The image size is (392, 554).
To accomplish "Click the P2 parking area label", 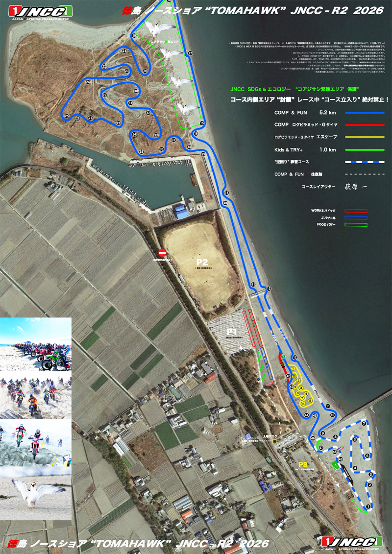I will coord(202,262).
